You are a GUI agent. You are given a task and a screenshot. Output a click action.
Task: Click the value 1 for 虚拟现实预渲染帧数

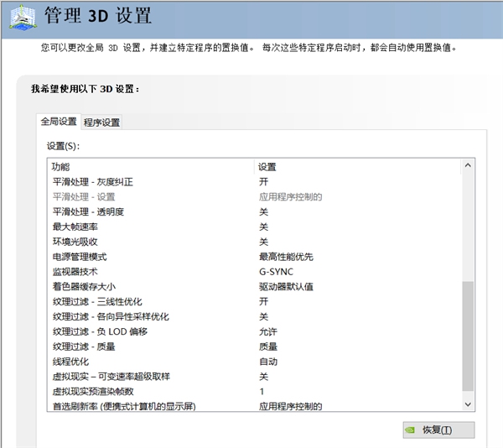coord(262,392)
